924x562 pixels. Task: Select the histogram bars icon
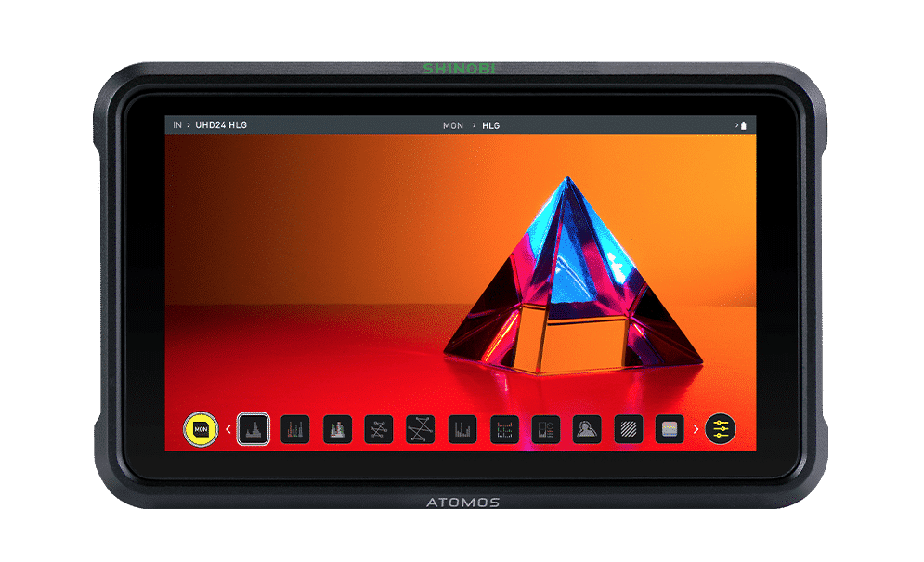point(462,429)
